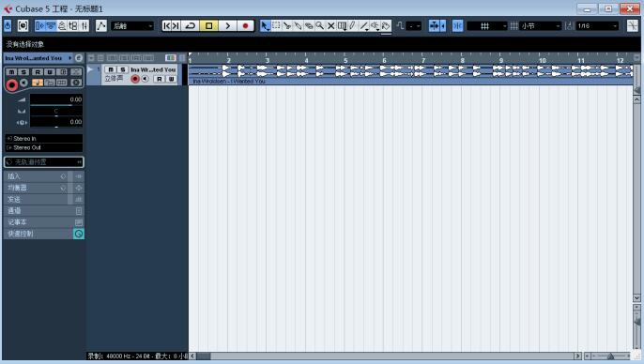This screenshot has width=644, height=364.
Task: Enable Write automation in inspector
Action: pos(50,72)
